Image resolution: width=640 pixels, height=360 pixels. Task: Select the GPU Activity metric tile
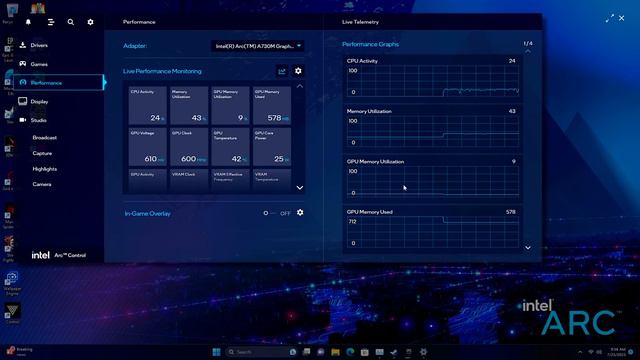pos(147,180)
